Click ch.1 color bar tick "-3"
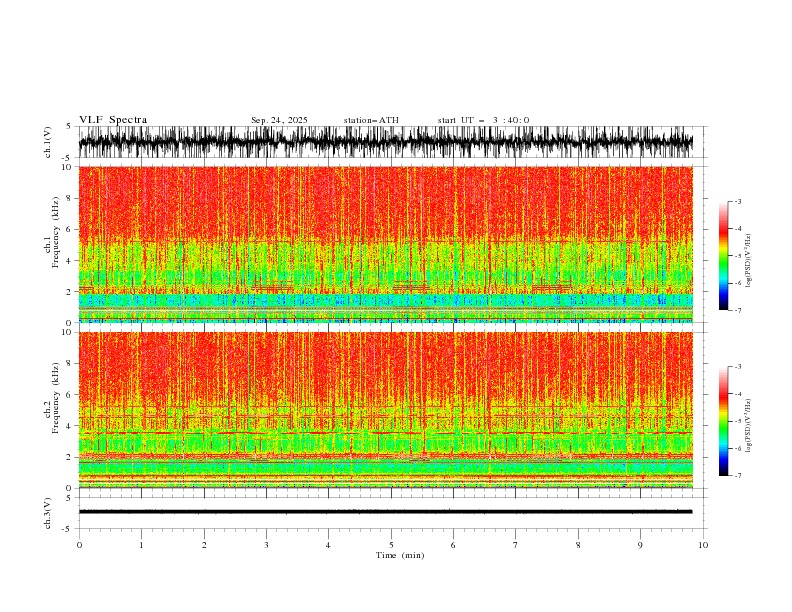Viewport: 792px width, 612px height. tap(738, 201)
